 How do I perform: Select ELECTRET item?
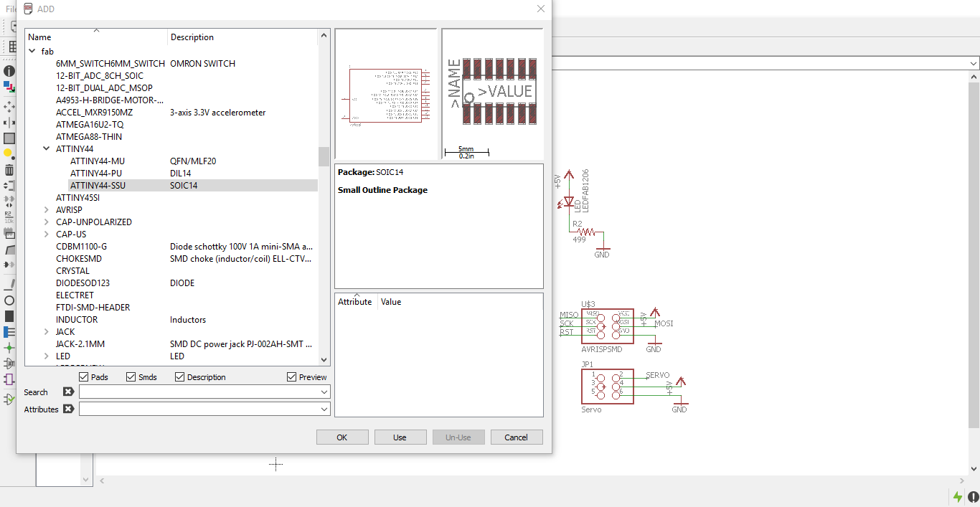tap(75, 295)
